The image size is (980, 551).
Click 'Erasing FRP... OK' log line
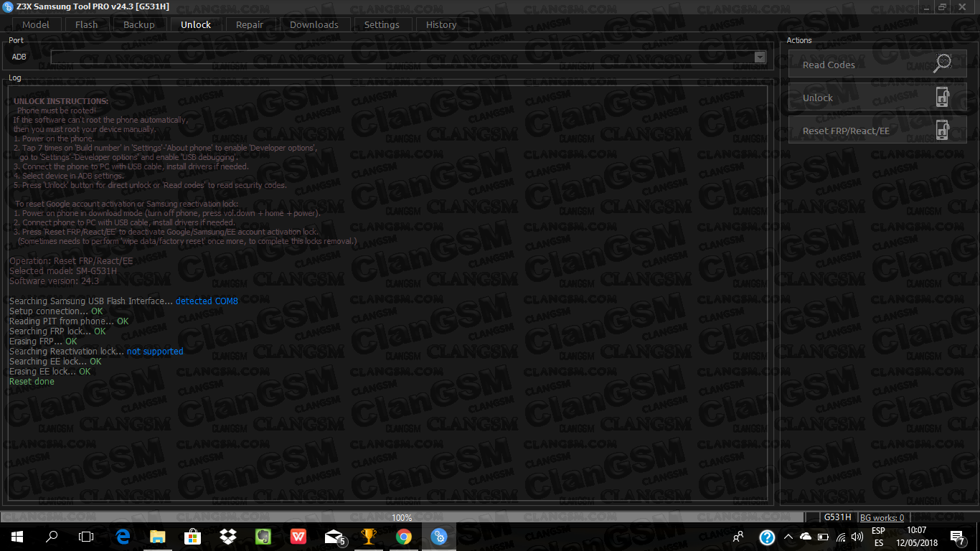point(43,342)
